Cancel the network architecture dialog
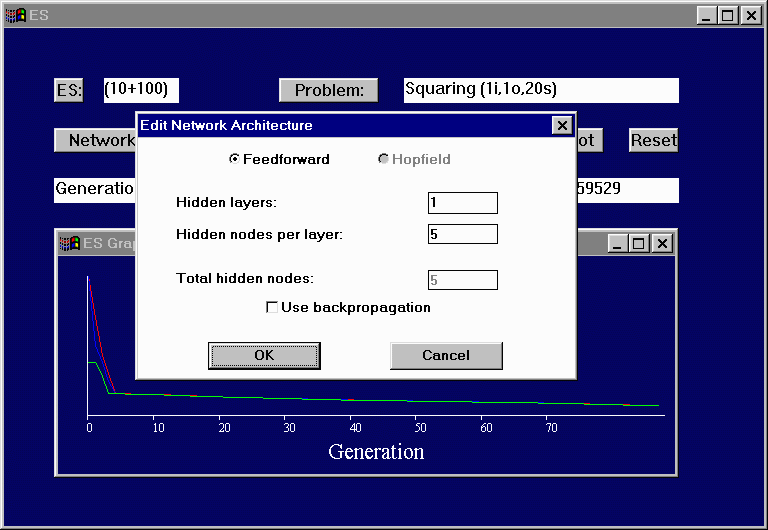Viewport: 768px width, 530px height. [x=445, y=355]
